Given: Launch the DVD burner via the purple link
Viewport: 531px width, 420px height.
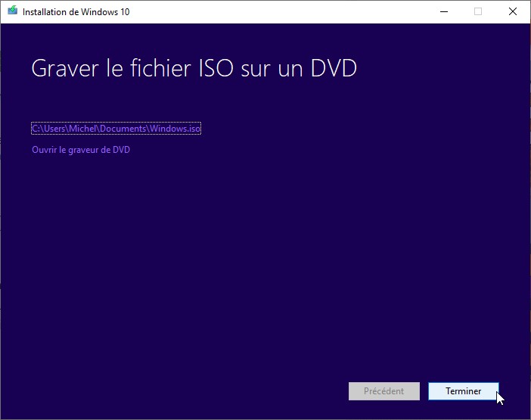Looking at the screenshot, I should point(81,150).
